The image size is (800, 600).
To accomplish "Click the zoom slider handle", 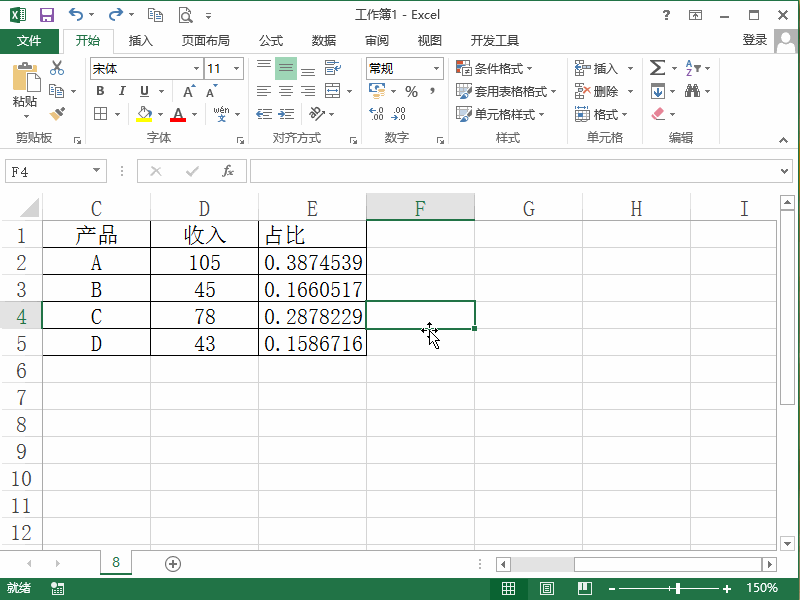I will coord(678,589).
